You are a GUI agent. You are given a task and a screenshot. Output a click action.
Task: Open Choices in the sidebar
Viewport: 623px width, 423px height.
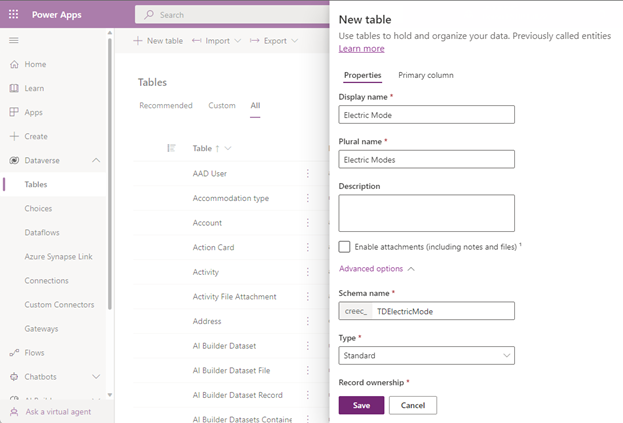[38, 209]
